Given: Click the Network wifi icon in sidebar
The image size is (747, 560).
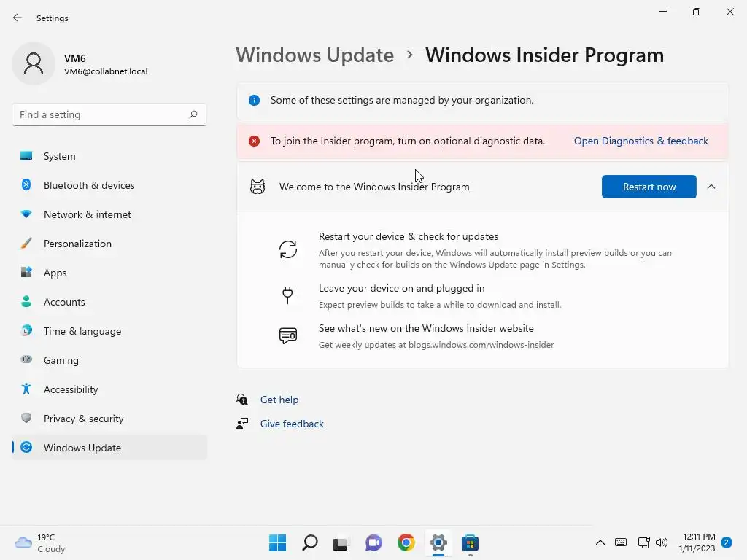Looking at the screenshot, I should coord(26,214).
